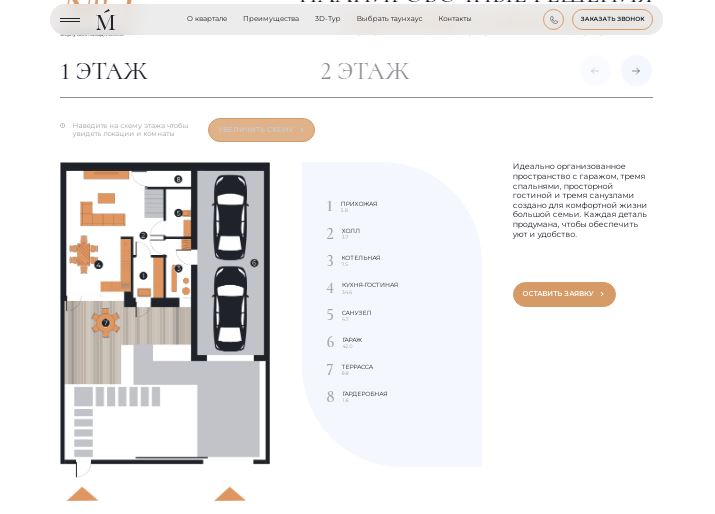Open the "3D-Тур" menu item
Viewport: 715px width, 514px height.
pyautogui.click(x=327, y=19)
